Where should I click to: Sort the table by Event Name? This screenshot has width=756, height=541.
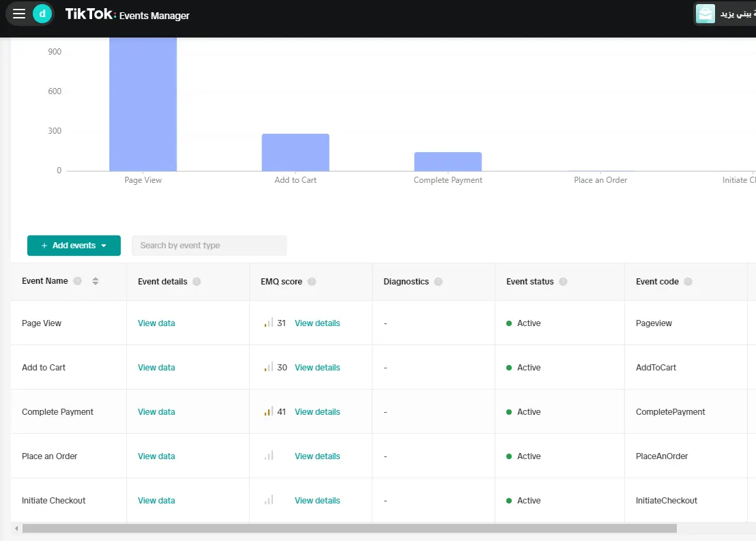coord(96,281)
